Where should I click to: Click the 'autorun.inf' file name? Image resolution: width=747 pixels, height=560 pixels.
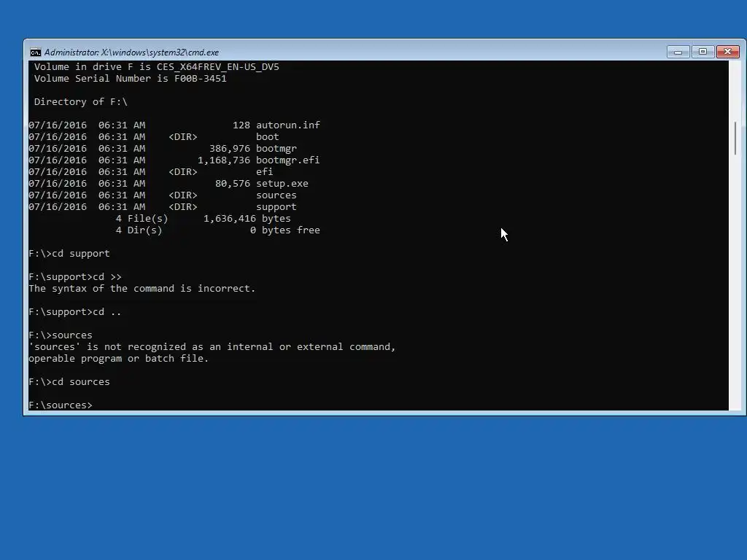tap(287, 125)
